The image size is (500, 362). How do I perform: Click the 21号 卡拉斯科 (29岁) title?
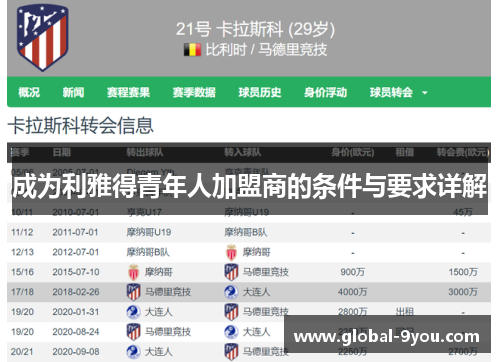255,29
